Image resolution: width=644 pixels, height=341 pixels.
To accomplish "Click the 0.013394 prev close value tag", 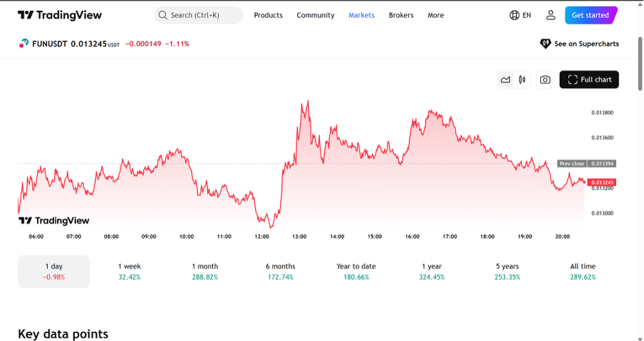I will click(x=602, y=163).
